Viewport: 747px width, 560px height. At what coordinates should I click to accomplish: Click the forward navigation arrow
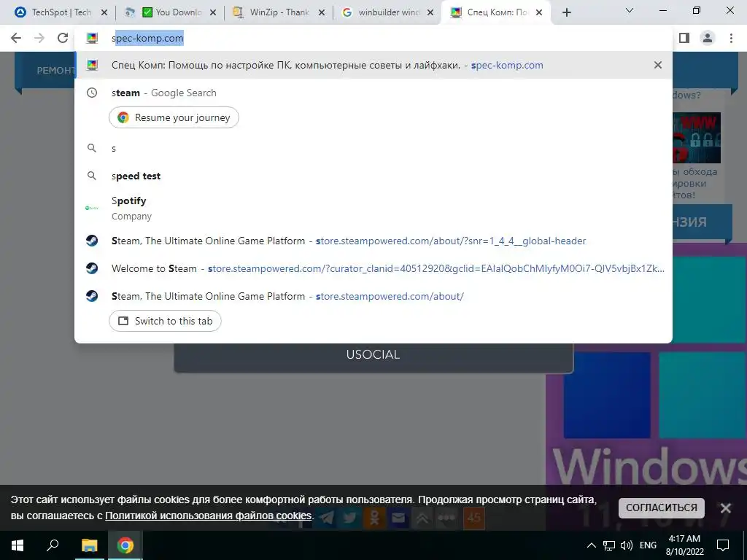pyautogui.click(x=39, y=38)
